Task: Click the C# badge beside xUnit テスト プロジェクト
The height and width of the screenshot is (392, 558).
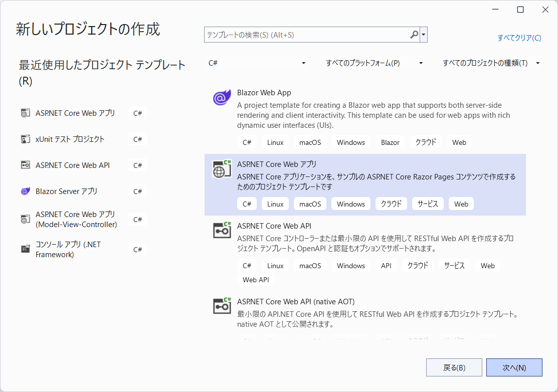Action: click(x=138, y=139)
